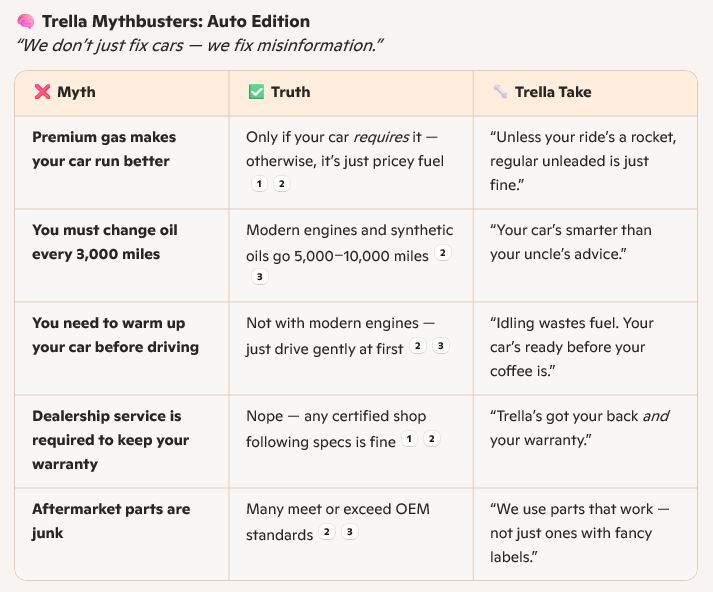This screenshot has width=713, height=592.
Task: Click the 'Aftermarket parts are junk' cell
Action: tap(122, 534)
